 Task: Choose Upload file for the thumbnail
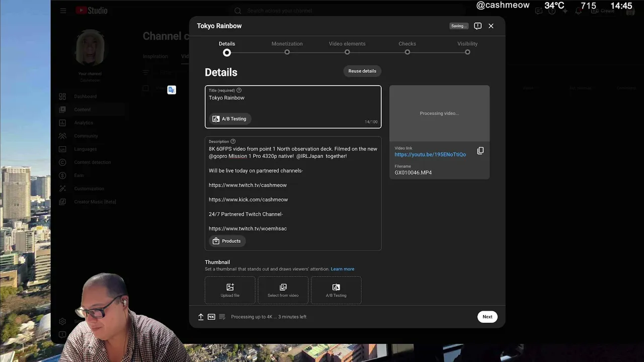coord(230,290)
